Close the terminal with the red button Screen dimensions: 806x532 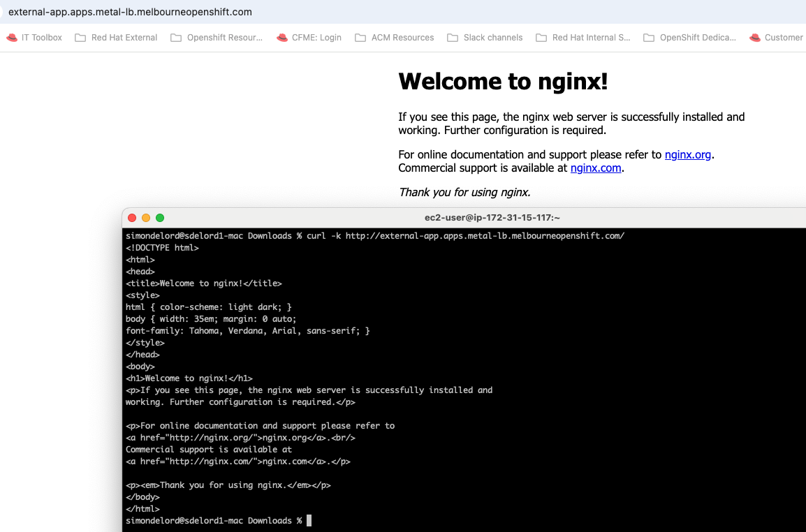[132, 218]
